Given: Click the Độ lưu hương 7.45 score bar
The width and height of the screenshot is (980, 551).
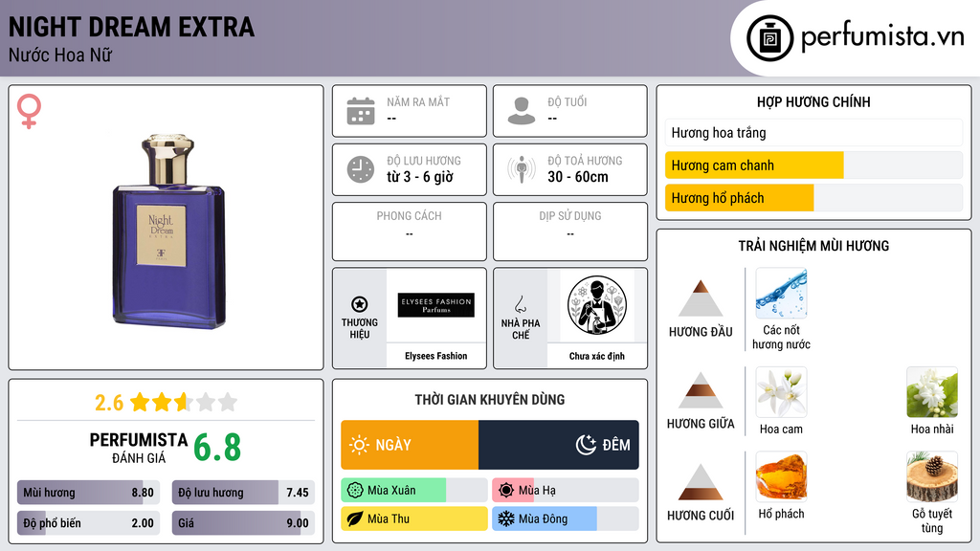Looking at the screenshot, I should pos(243,493).
